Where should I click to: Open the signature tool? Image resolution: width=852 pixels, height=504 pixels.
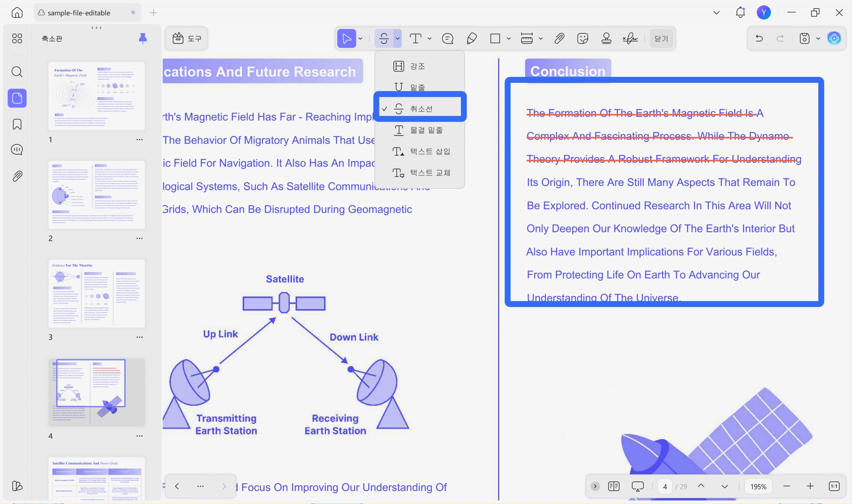pyautogui.click(x=630, y=38)
